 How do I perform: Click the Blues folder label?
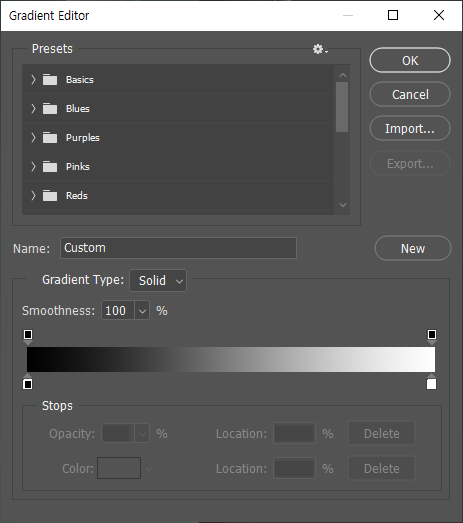[78, 109]
